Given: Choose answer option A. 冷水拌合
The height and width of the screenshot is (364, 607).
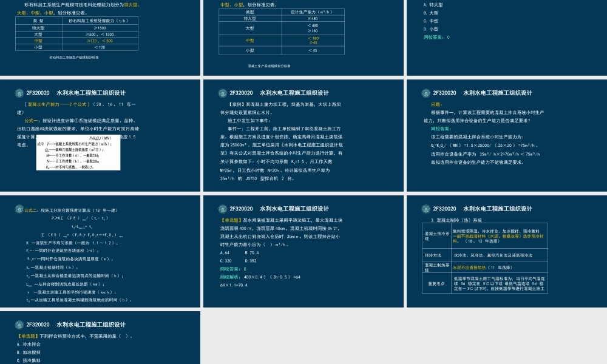Looking at the screenshot, I should [29, 344].
